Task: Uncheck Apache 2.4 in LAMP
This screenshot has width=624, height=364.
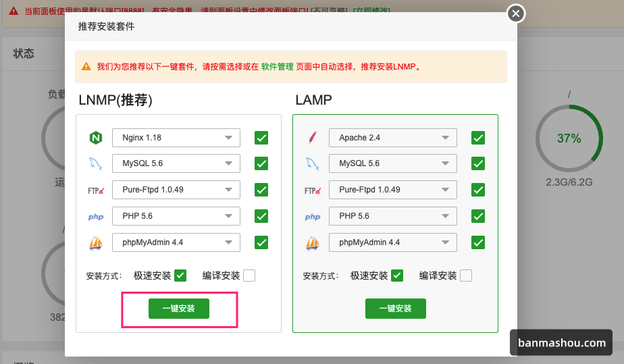Action: pos(478,138)
